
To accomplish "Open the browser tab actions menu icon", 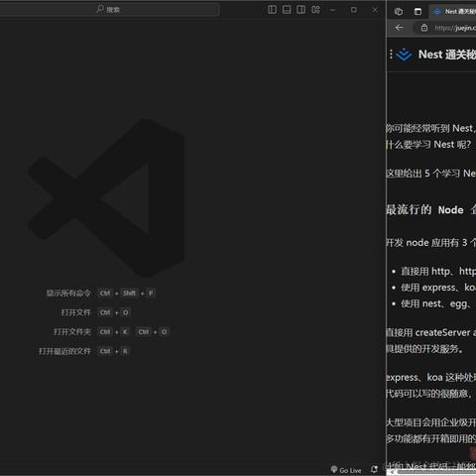I will point(417,12).
